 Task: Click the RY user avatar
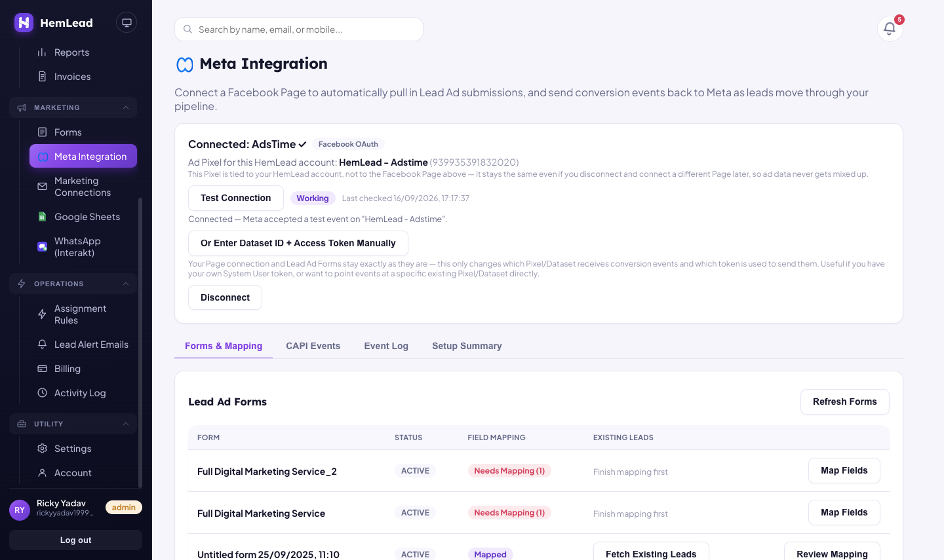20,510
